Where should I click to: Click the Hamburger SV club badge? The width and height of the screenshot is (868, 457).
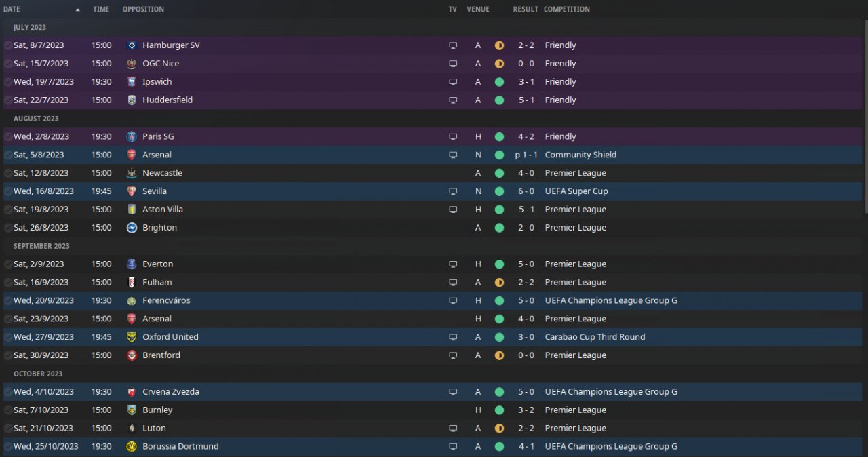[x=132, y=45]
